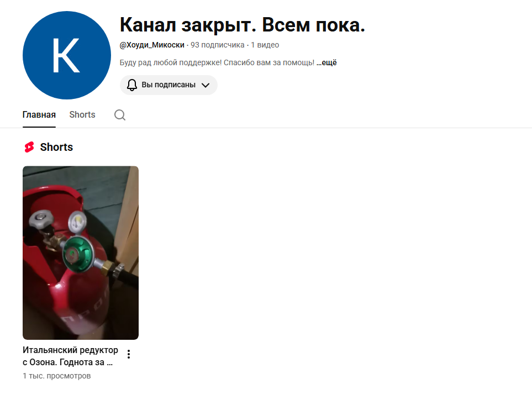Expand the subscription options chevron

pyautogui.click(x=206, y=85)
